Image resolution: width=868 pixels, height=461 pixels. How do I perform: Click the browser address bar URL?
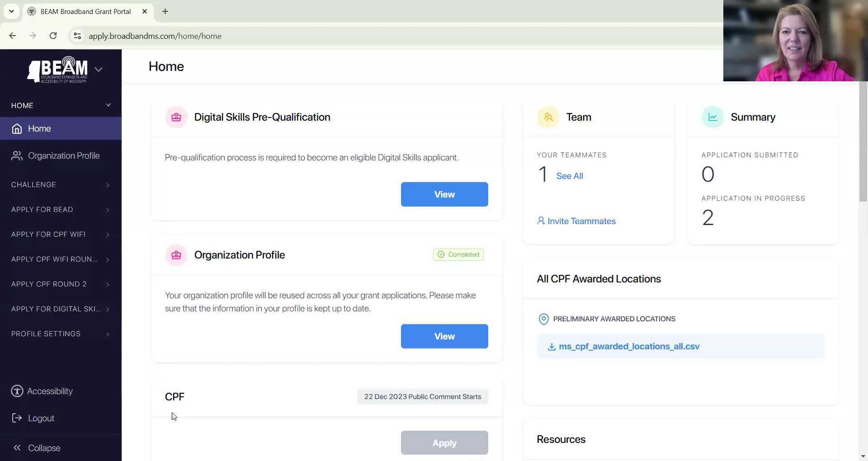click(x=155, y=36)
